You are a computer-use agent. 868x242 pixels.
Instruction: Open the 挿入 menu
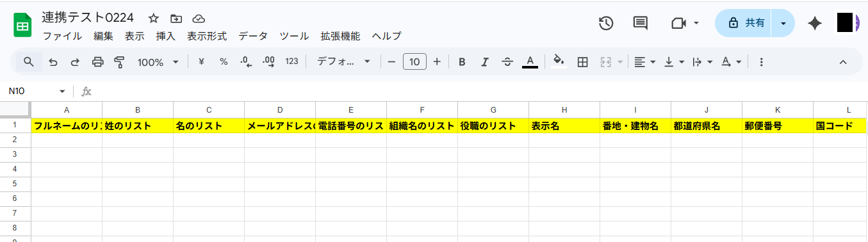point(165,36)
